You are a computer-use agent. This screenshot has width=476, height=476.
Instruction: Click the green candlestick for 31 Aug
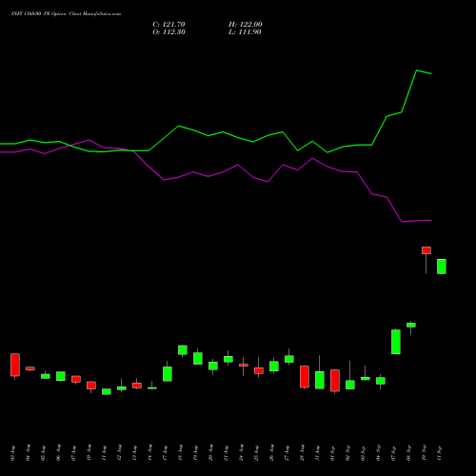(320, 380)
